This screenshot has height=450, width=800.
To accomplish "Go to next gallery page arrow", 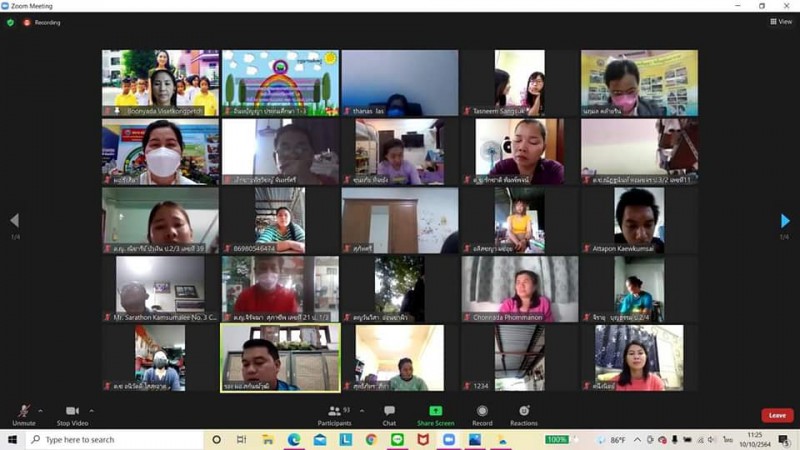I will coord(785,221).
